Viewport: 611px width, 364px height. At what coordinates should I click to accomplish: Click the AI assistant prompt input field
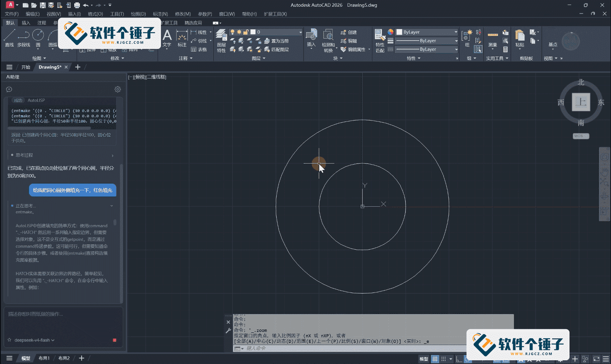pos(63,320)
